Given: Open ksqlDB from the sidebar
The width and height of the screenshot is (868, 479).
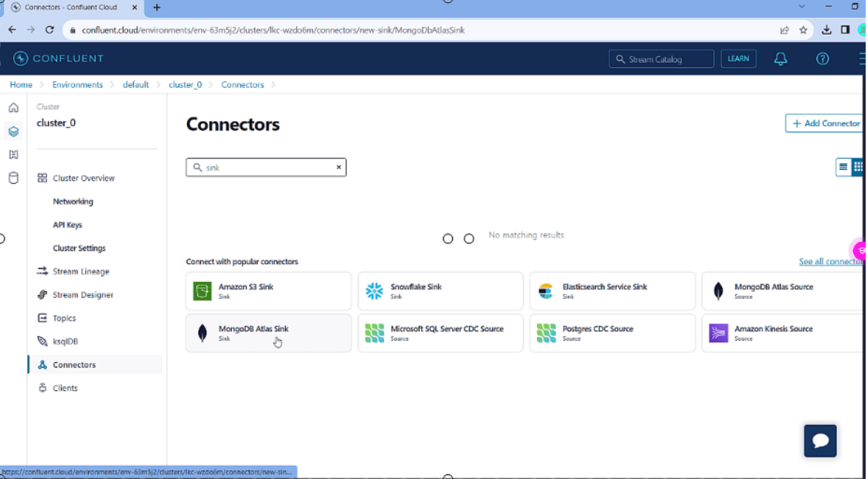Looking at the screenshot, I should click(x=65, y=341).
